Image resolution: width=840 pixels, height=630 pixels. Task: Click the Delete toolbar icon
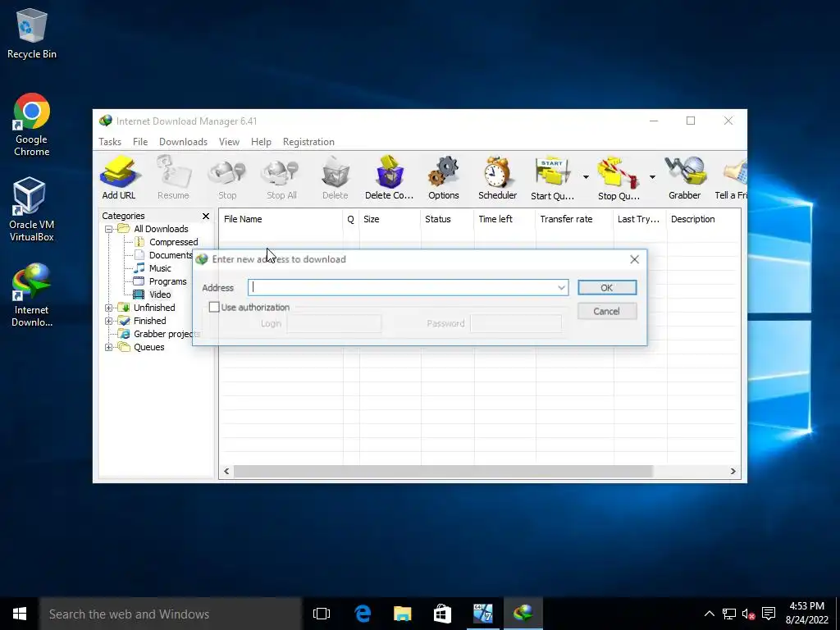pos(336,178)
